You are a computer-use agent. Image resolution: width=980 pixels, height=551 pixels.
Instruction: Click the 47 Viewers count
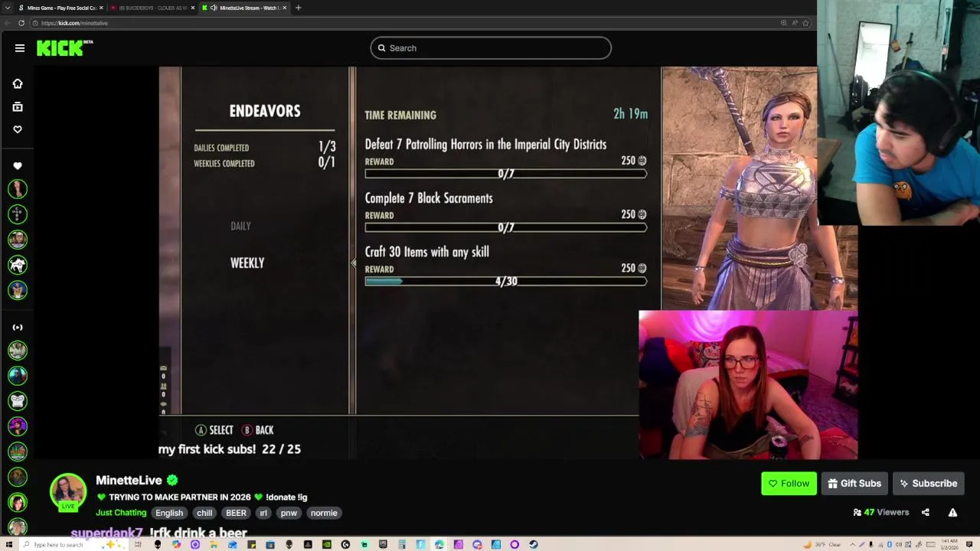(881, 512)
